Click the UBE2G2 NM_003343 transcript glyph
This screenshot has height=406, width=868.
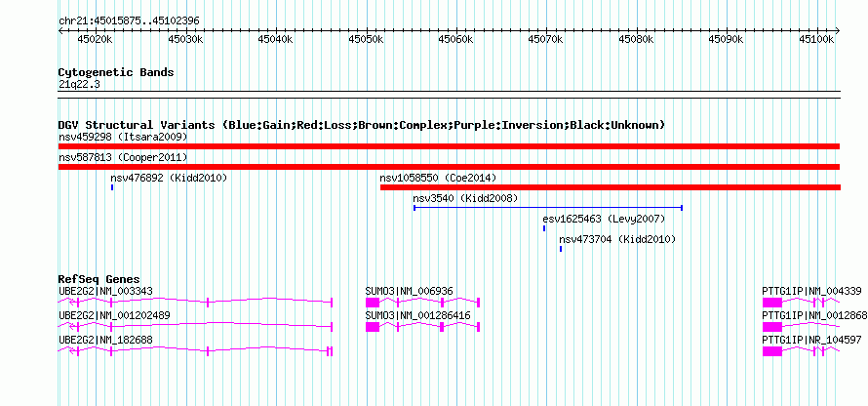click(195, 302)
